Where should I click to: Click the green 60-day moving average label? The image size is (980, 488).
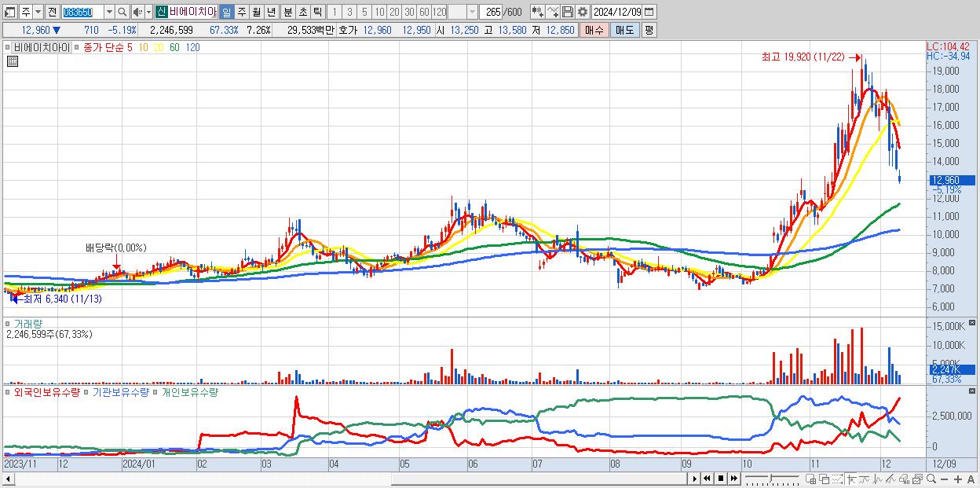(174, 47)
